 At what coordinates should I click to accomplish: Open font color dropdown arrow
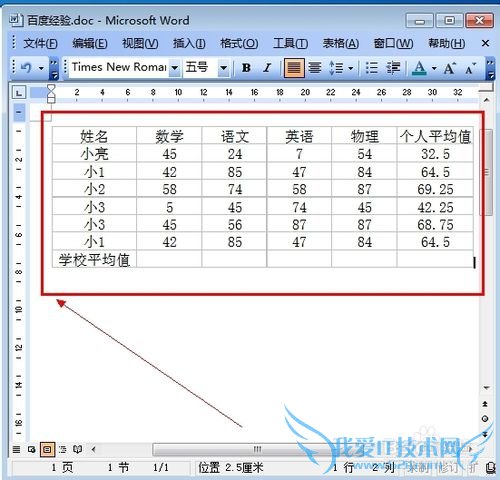point(434,68)
